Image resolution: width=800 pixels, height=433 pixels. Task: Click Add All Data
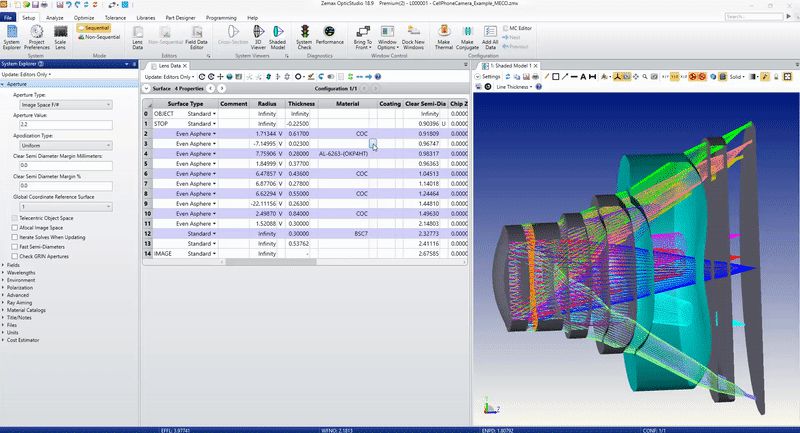click(490, 38)
